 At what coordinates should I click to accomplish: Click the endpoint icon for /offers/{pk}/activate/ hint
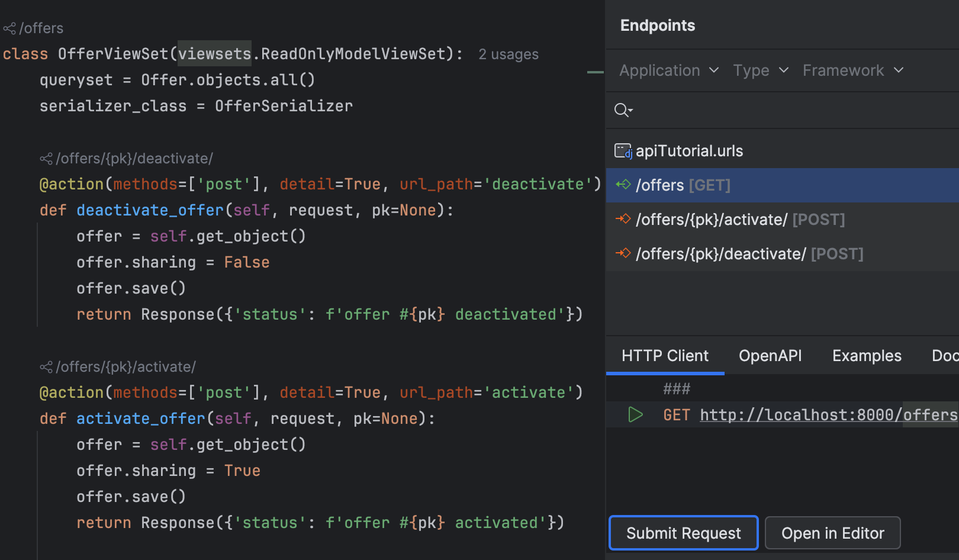[x=46, y=367]
